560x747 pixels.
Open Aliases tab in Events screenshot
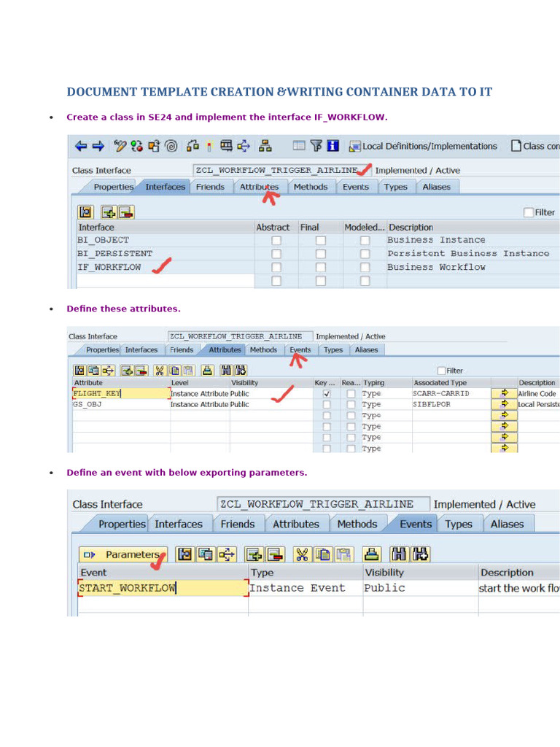pyautogui.click(x=507, y=524)
